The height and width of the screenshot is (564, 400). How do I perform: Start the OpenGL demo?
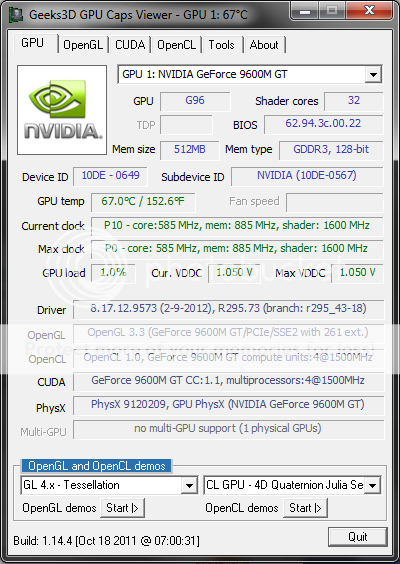[122, 508]
